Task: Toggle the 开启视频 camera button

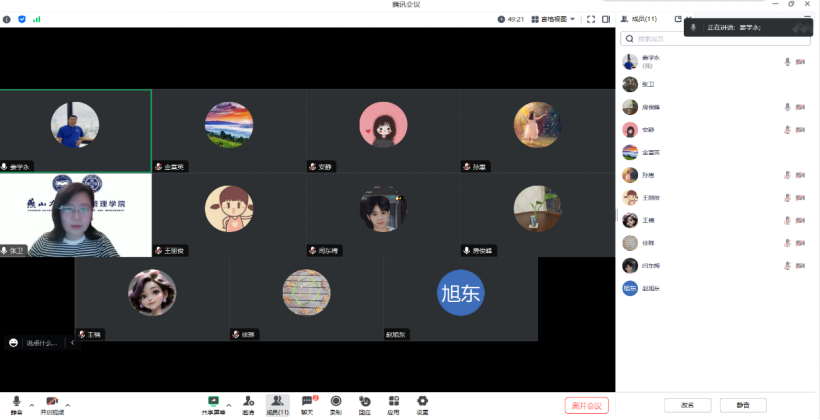Action: [x=51, y=401]
